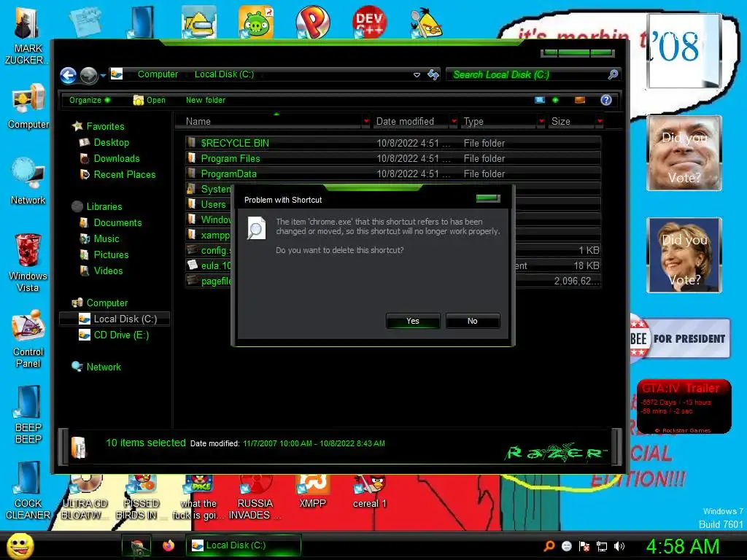Image resolution: width=747 pixels, height=560 pixels.
Task: Click New folder in the toolbar
Action: (205, 100)
